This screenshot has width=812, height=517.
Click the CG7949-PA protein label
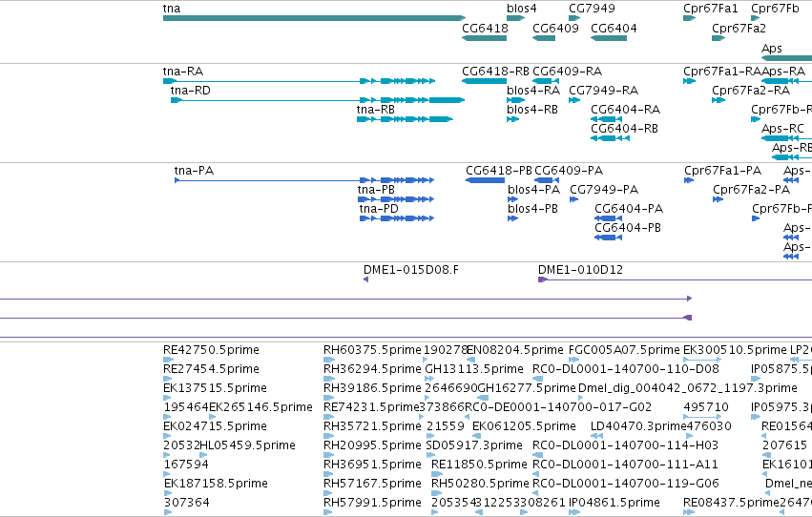point(604,190)
